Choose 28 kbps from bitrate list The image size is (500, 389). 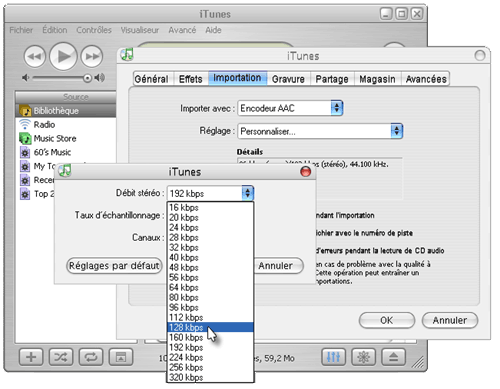210,237
